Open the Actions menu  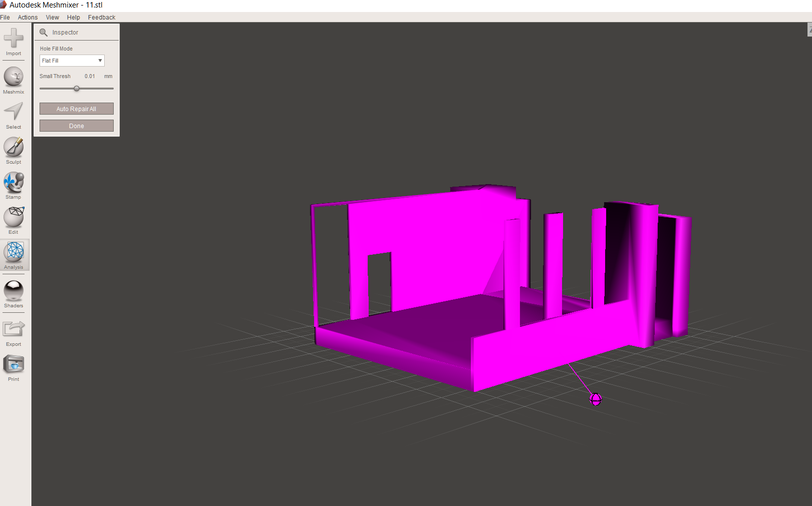coord(28,17)
